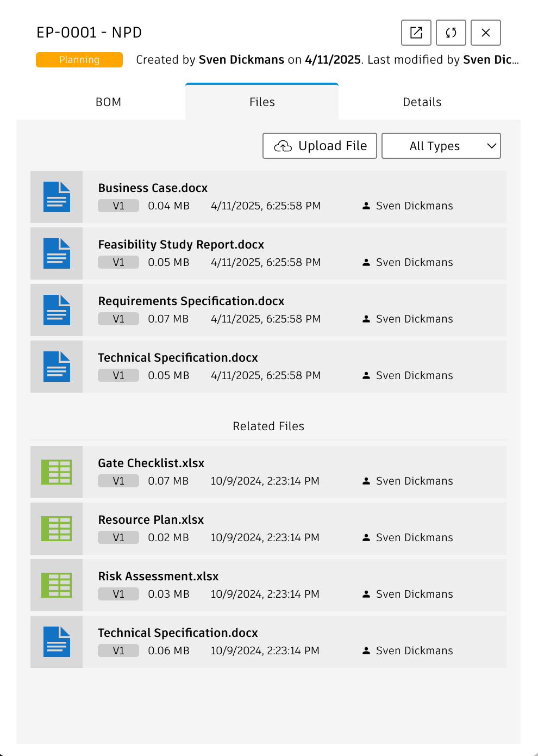Click the related Technical Specification.docx document icon

click(x=57, y=642)
